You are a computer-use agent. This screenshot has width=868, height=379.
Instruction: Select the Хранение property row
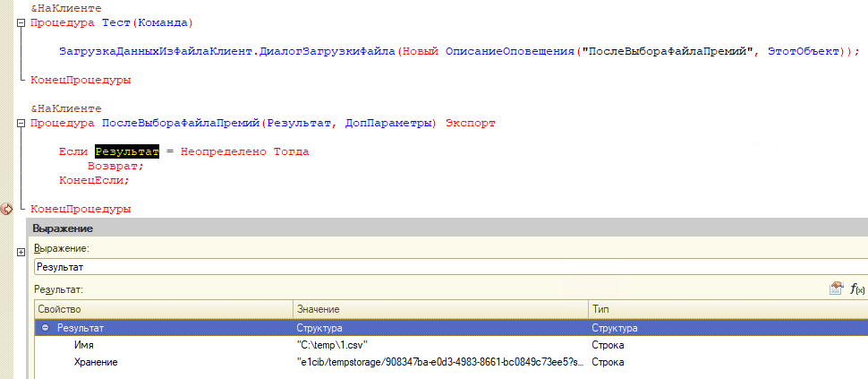point(97,362)
